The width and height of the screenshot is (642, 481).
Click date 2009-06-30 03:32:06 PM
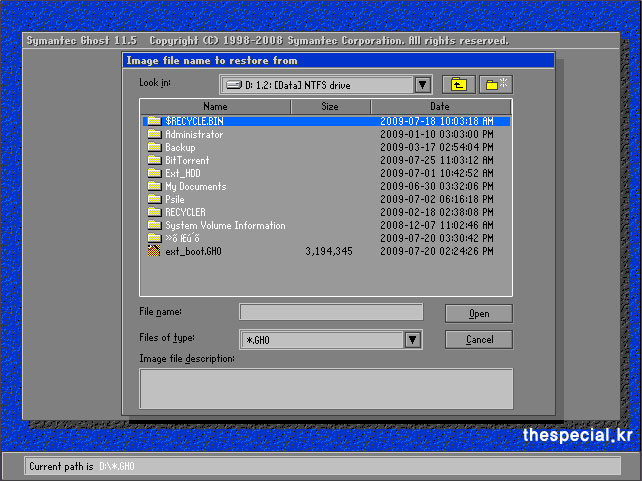tap(437, 186)
